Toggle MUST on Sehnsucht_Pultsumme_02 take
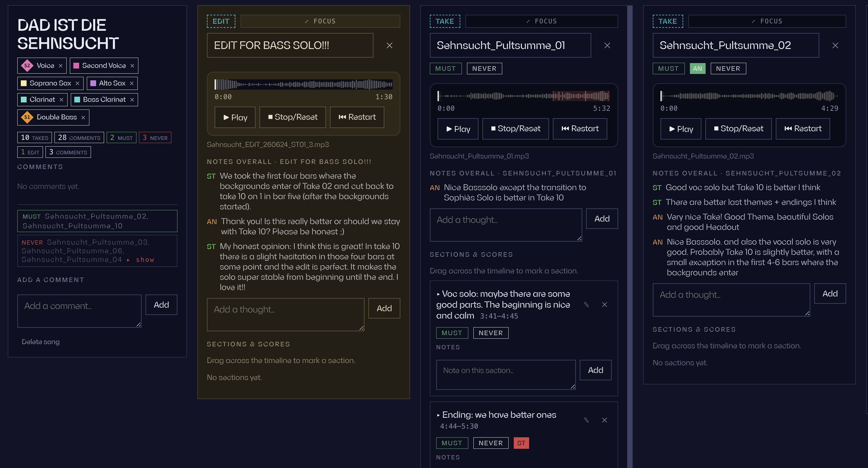The image size is (868, 468). 668,69
